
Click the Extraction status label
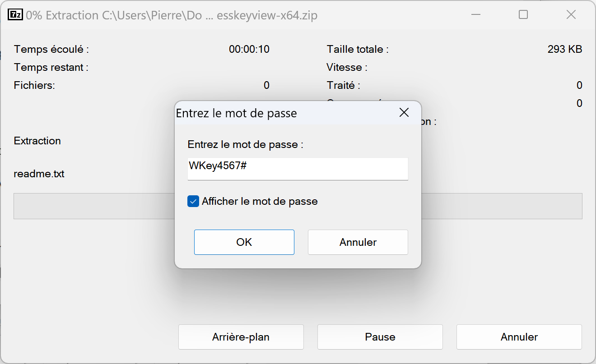click(x=37, y=141)
